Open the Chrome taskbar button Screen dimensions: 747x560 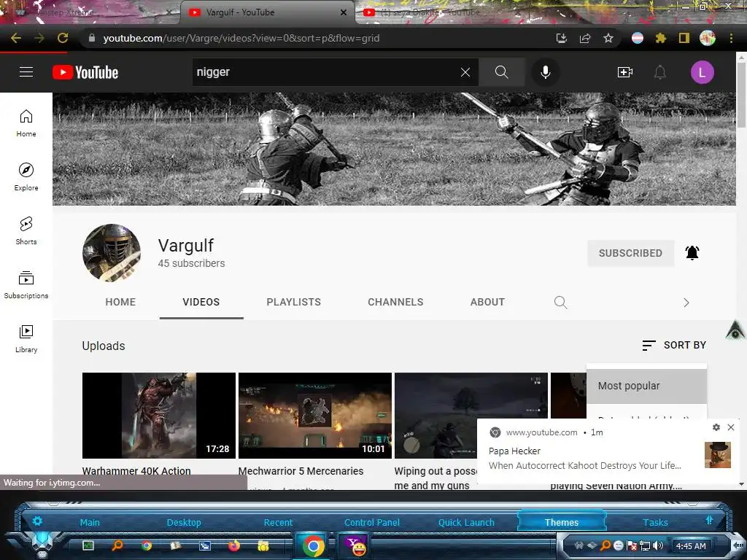point(313,545)
